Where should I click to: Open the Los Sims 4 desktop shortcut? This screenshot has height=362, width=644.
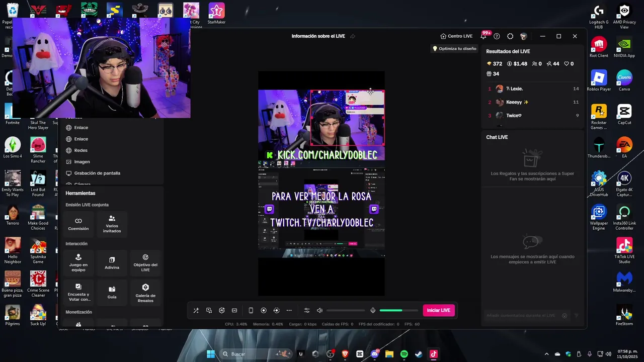coord(13,147)
